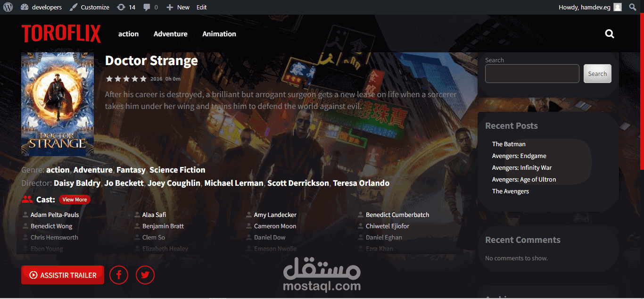Image resolution: width=644 pixels, height=299 pixels.
Task: Open the developers site dashboard
Action: [41, 7]
